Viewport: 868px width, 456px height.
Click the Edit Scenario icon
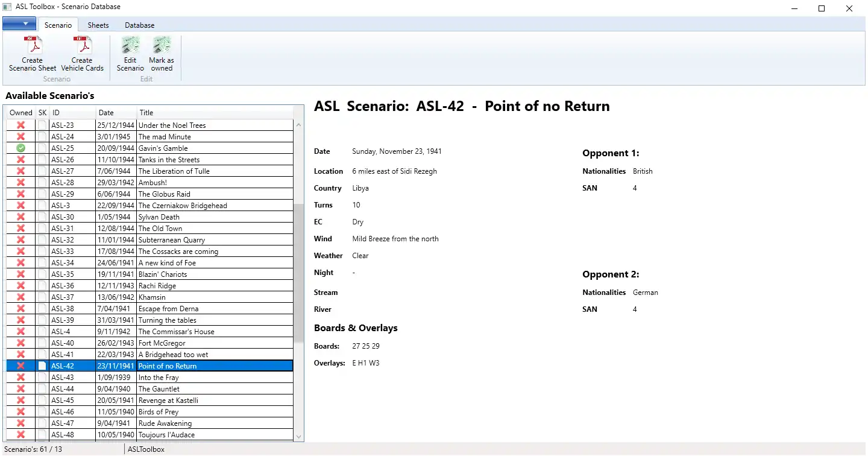coord(130,46)
